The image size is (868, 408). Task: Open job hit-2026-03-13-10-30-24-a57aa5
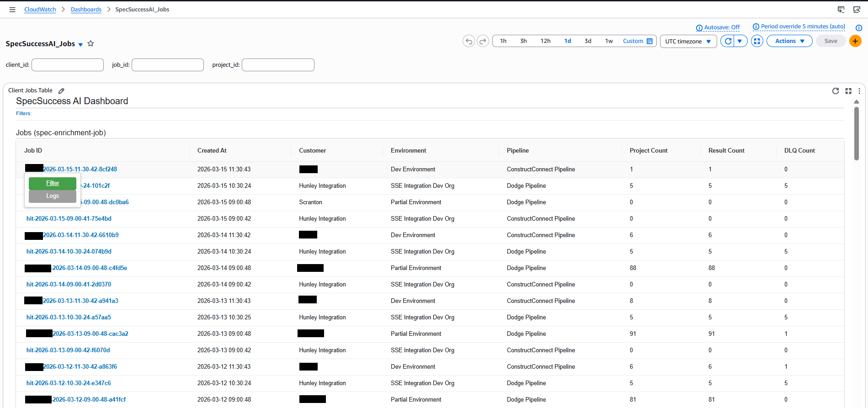tap(69, 318)
